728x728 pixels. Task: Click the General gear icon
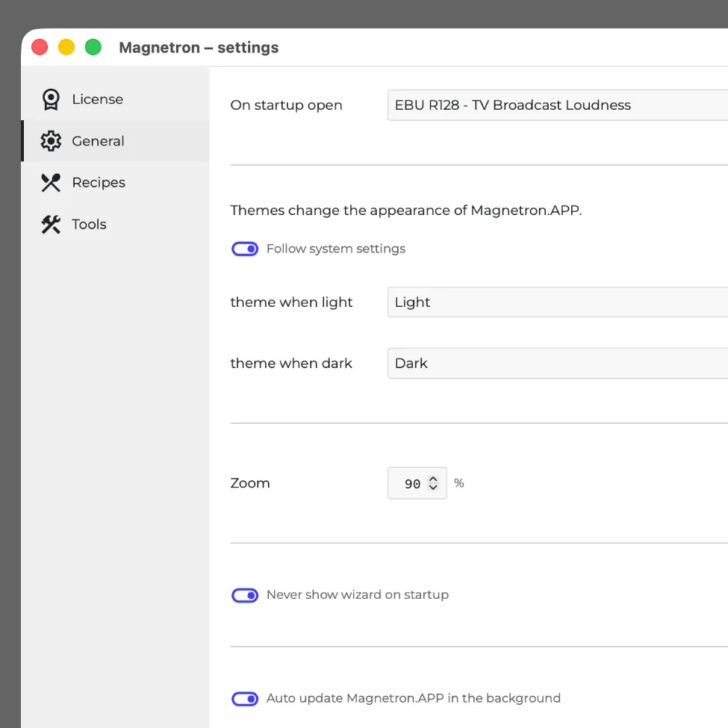51,141
